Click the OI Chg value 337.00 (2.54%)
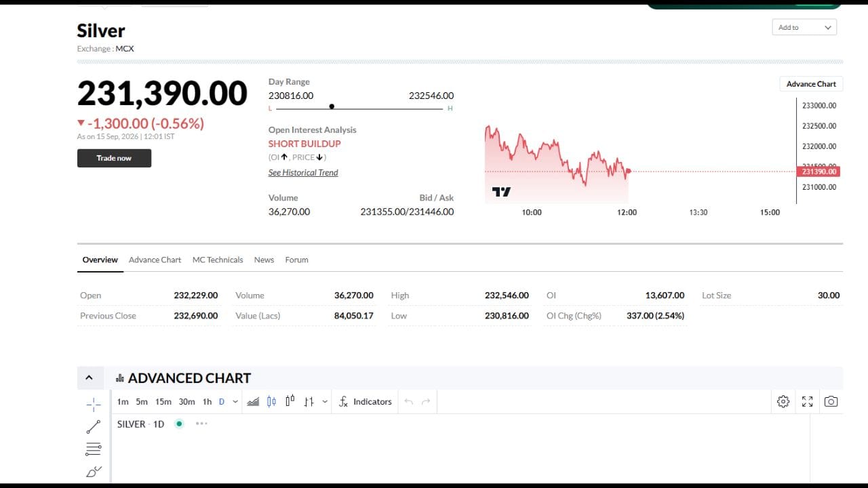 point(654,316)
